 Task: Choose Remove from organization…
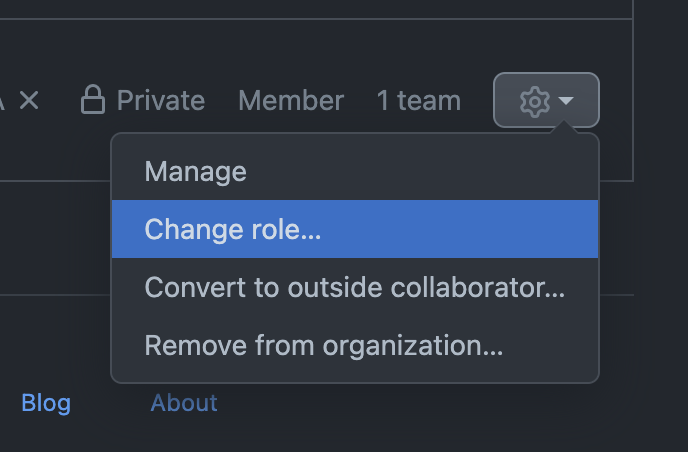(x=355, y=345)
